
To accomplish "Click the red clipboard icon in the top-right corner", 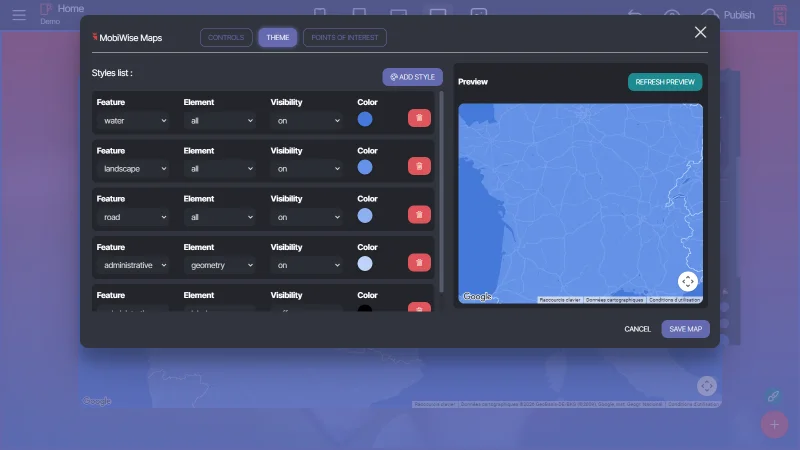I will point(780,15).
